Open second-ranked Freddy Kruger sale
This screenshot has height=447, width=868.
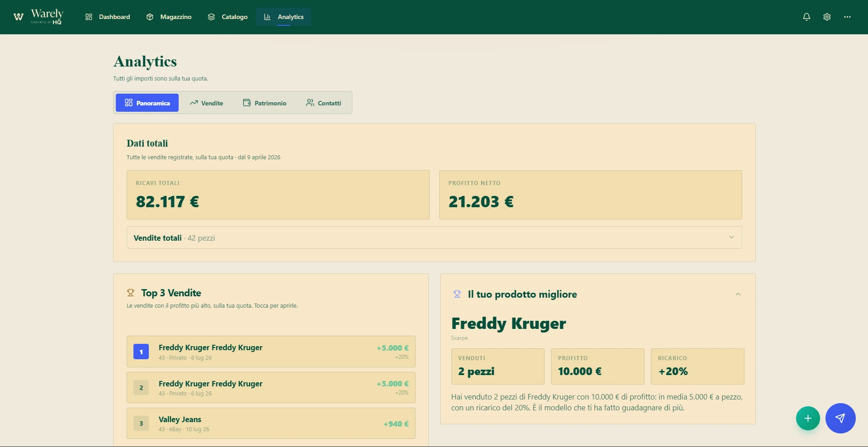[271, 388]
